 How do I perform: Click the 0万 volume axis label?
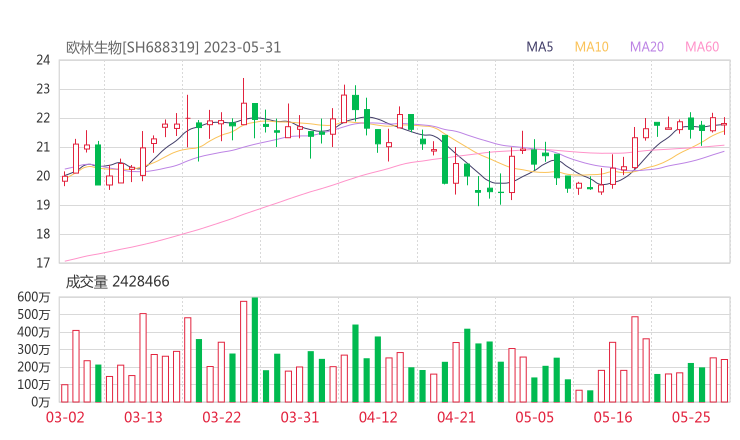tap(41, 402)
